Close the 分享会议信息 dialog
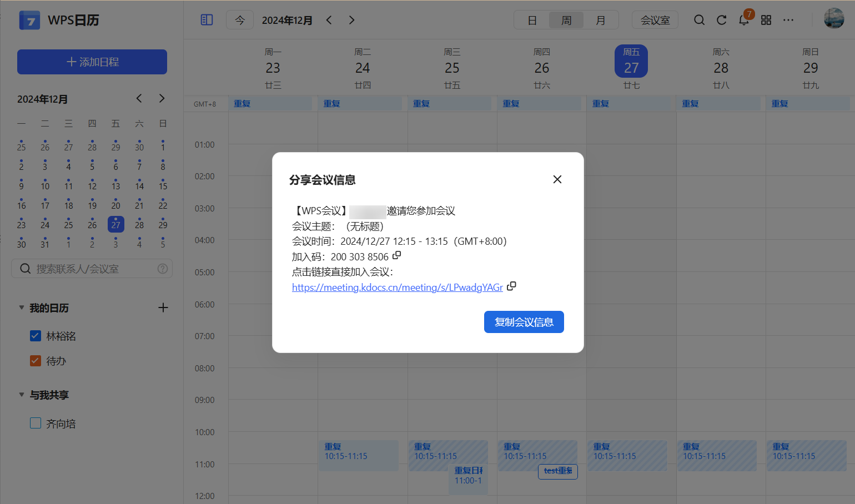Image resolution: width=855 pixels, height=504 pixels. pyautogui.click(x=557, y=179)
